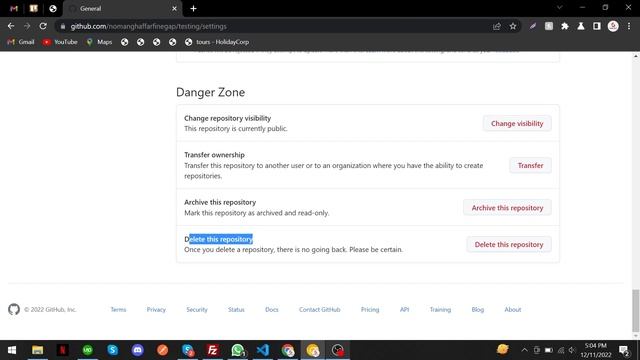The height and width of the screenshot is (360, 640).
Task: Open first unnamed globe bookmark after Maps
Action: (x=124, y=42)
